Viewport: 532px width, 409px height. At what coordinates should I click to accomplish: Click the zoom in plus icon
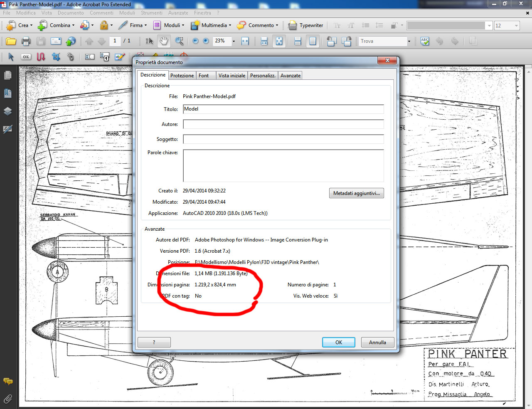point(206,41)
